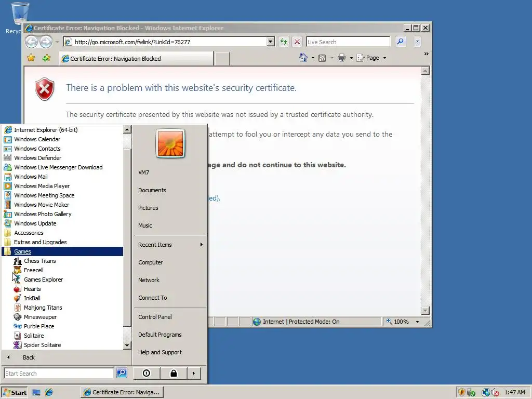
Task: Open the Print dropdown arrow
Action: coord(351,58)
